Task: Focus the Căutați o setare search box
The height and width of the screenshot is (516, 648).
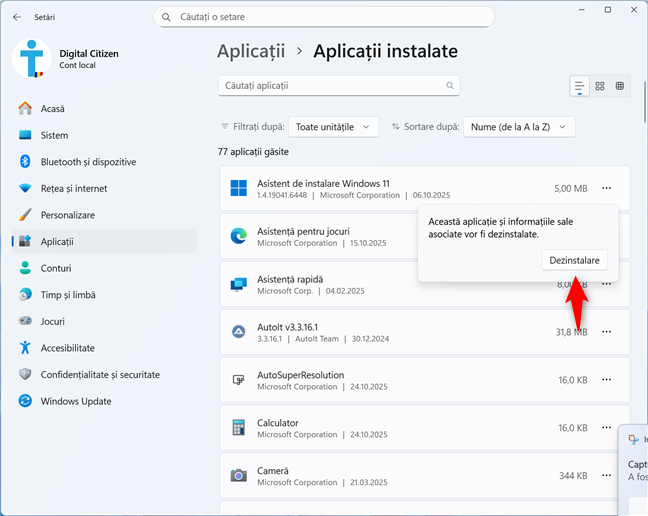Action: [324, 17]
